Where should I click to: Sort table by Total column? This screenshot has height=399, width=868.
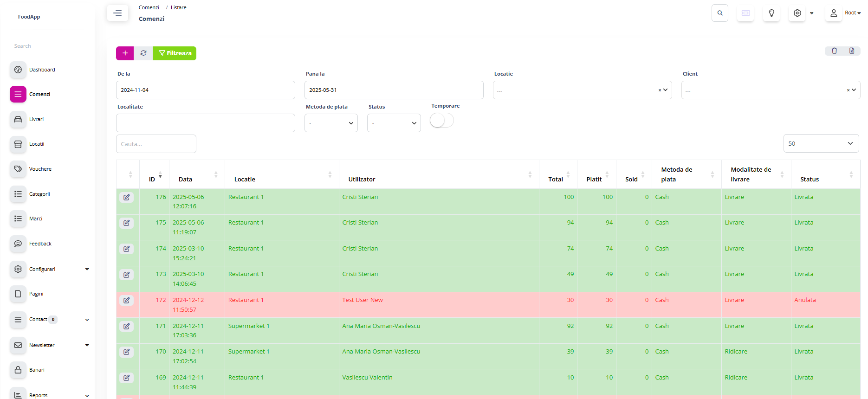pos(558,175)
